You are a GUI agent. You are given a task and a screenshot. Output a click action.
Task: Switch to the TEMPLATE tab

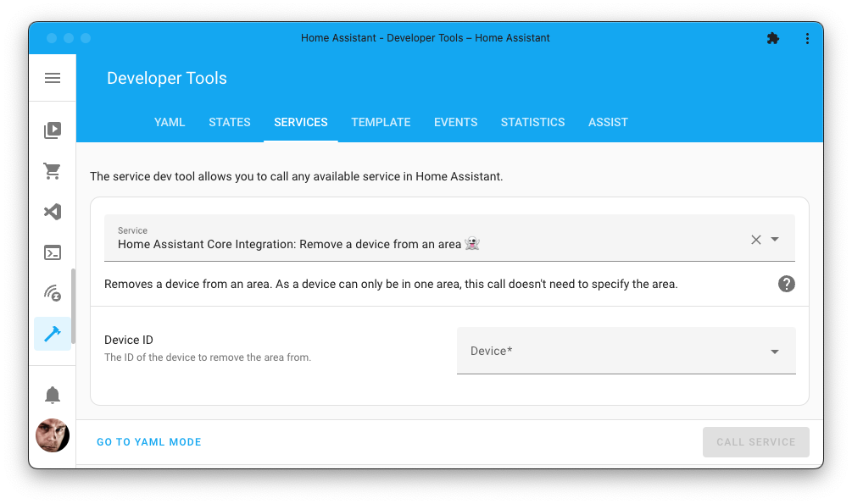click(x=381, y=122)
